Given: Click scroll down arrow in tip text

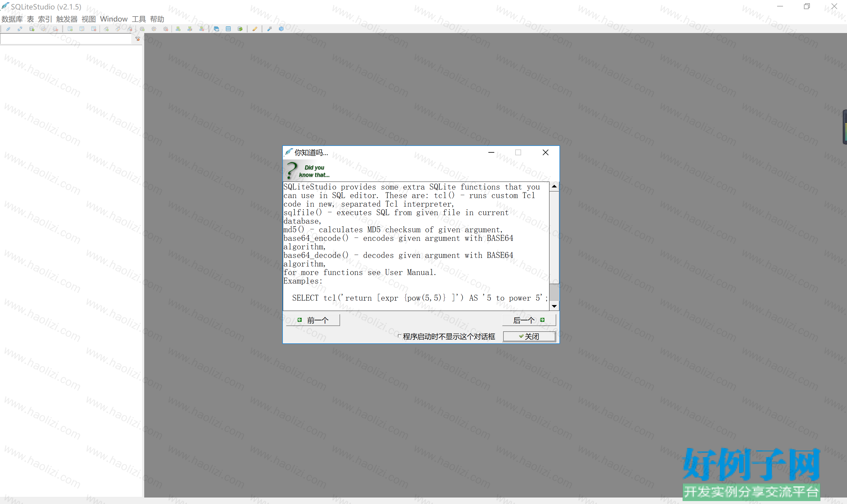Looking at the screenshot, I should pyautogui.click(x=554, y=306).
